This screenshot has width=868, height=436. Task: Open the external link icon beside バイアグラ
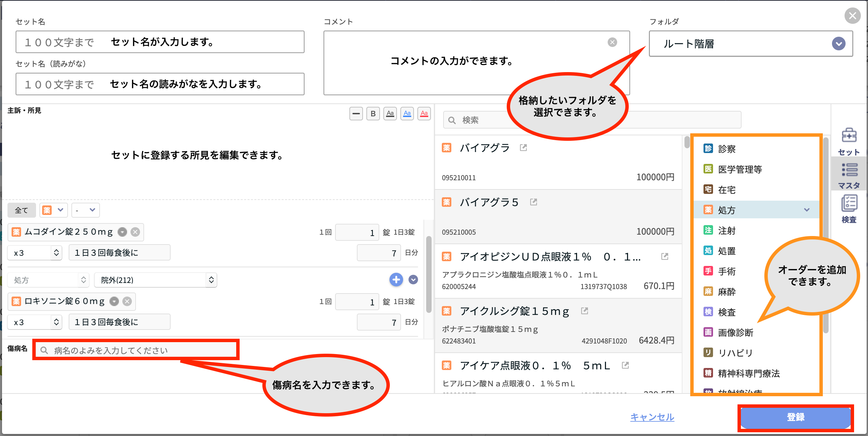pyautogui.click(x=523, y=148)
